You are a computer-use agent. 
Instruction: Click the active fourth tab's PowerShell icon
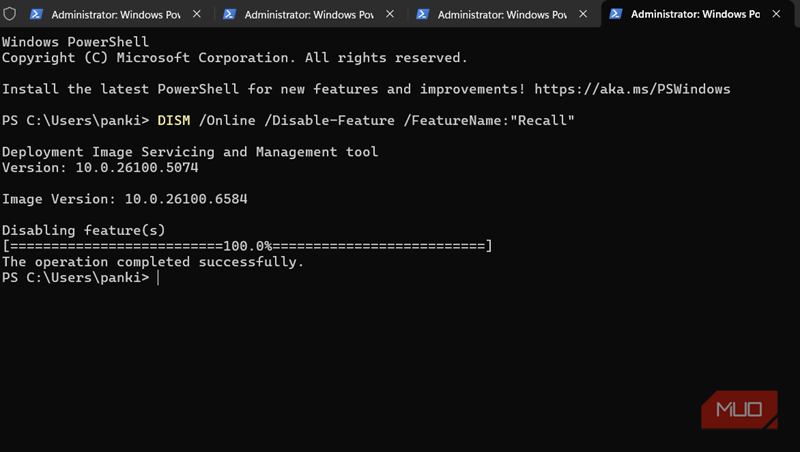(x=615, y=14)
